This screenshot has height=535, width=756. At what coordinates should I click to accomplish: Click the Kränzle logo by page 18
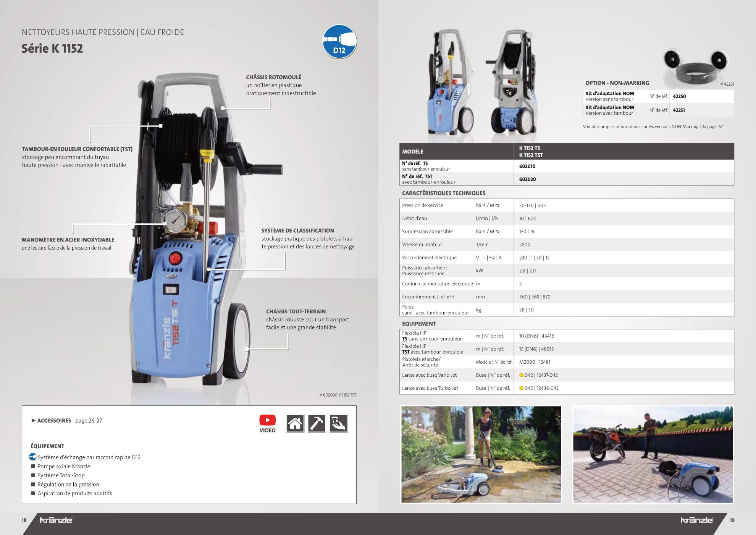[56, 520]
